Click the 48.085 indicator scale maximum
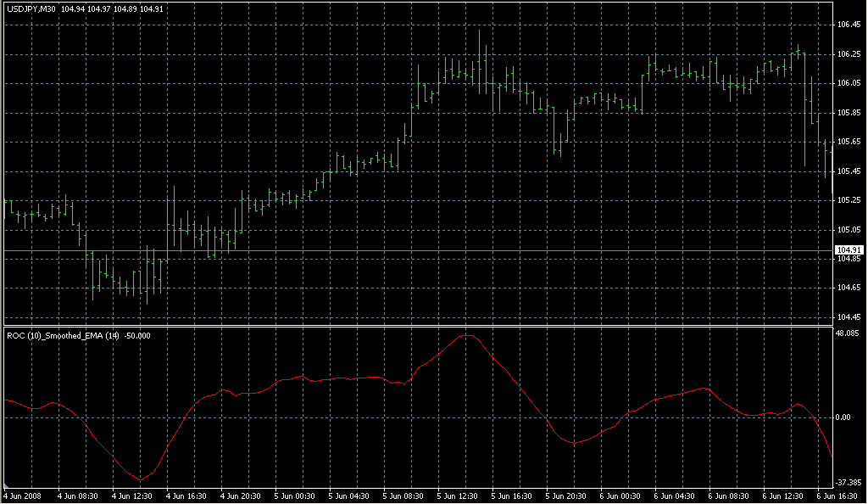 pyautogui.click(x=848, y=333)
